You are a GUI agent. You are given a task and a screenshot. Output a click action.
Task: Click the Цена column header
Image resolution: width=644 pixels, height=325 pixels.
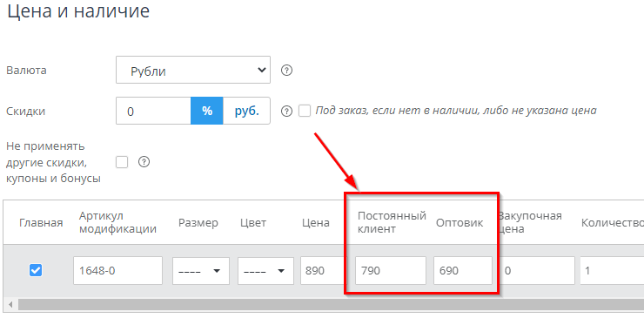[x=315, y=222]
